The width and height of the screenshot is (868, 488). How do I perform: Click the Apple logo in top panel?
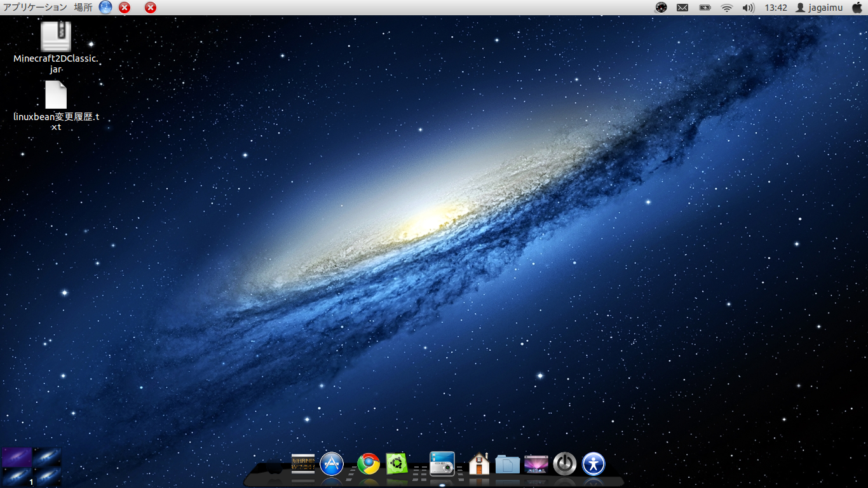(857, 8)
